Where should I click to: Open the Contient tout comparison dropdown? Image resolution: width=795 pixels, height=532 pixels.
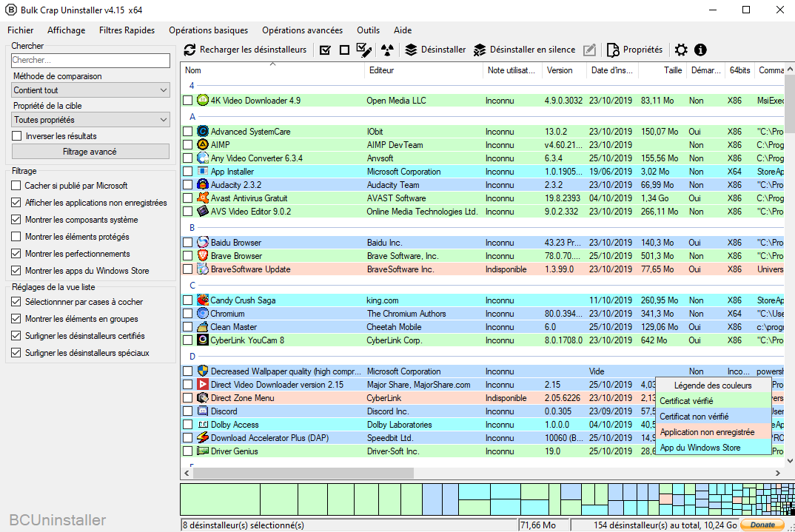[91, 90]
